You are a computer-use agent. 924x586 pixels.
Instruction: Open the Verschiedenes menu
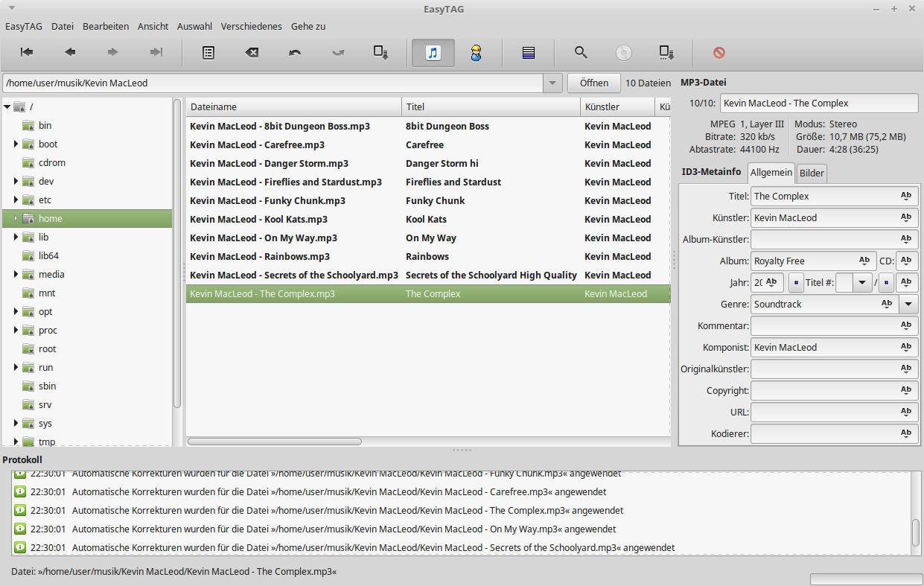coord(252,26)
